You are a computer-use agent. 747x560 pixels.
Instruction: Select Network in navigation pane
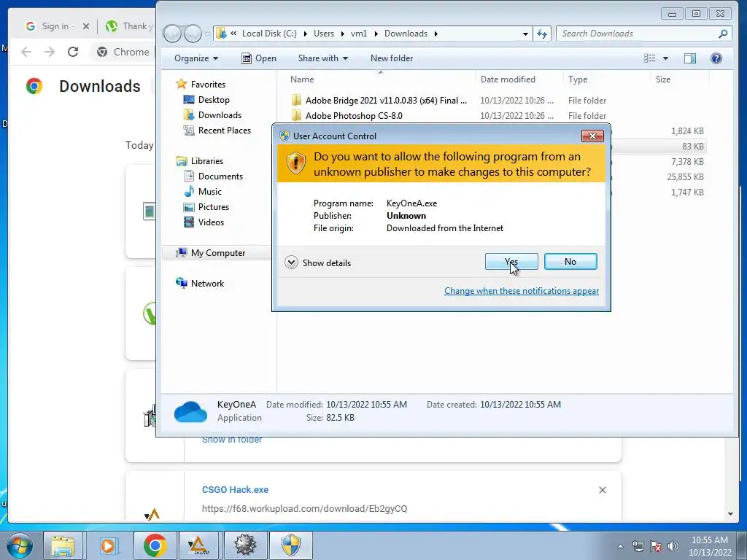tap(207, 284)
